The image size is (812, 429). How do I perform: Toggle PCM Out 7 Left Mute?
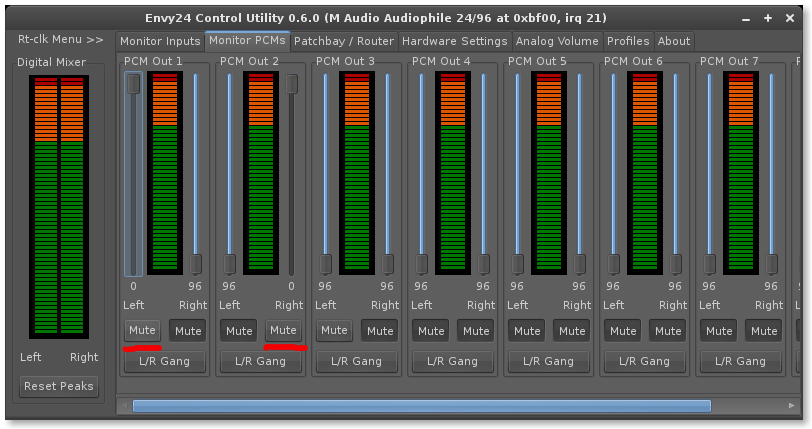(x=719, y=331)
